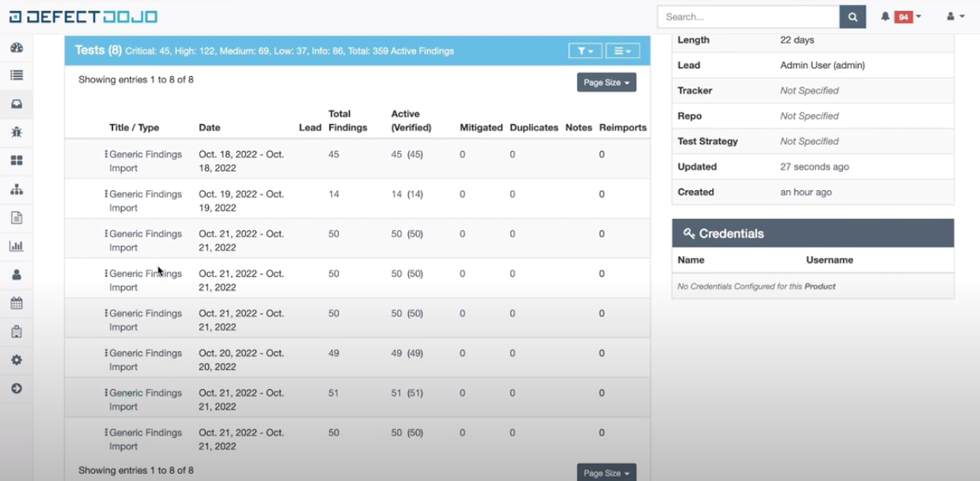Open the top Page Size dropdown
Image resolution: width=980 pixels, height=481 pixels.
point(606,83)
